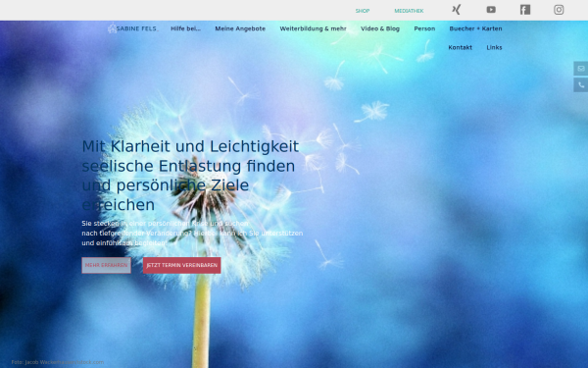The height and width of the screenshot is (368, 588).
Task: Open the YouTube channel icon
Action: [491, 10]
